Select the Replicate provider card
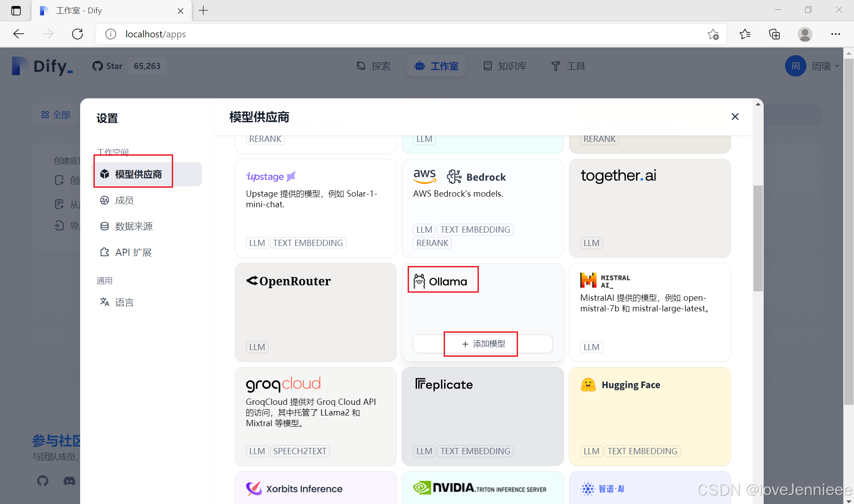This screenshot has width=854, height=504. (482, 416)
